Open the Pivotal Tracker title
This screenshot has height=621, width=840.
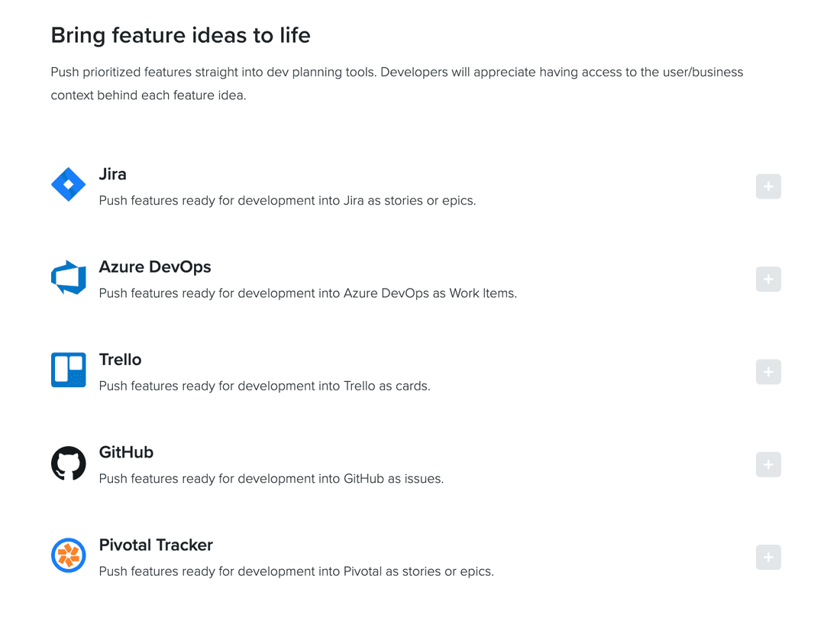pos(156,545)
